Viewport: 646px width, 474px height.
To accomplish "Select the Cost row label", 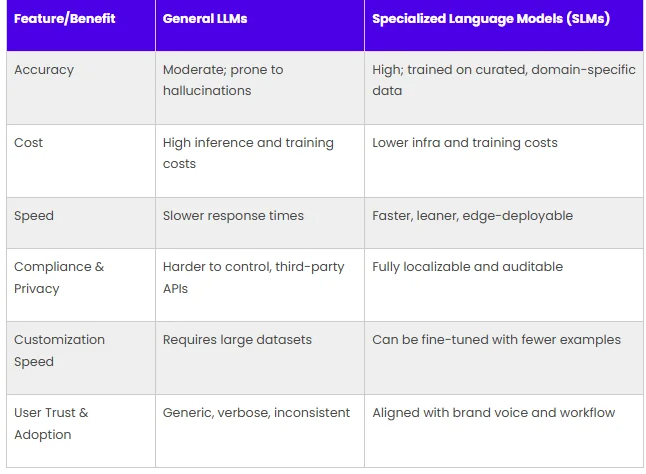I will (x=28, y=142).
